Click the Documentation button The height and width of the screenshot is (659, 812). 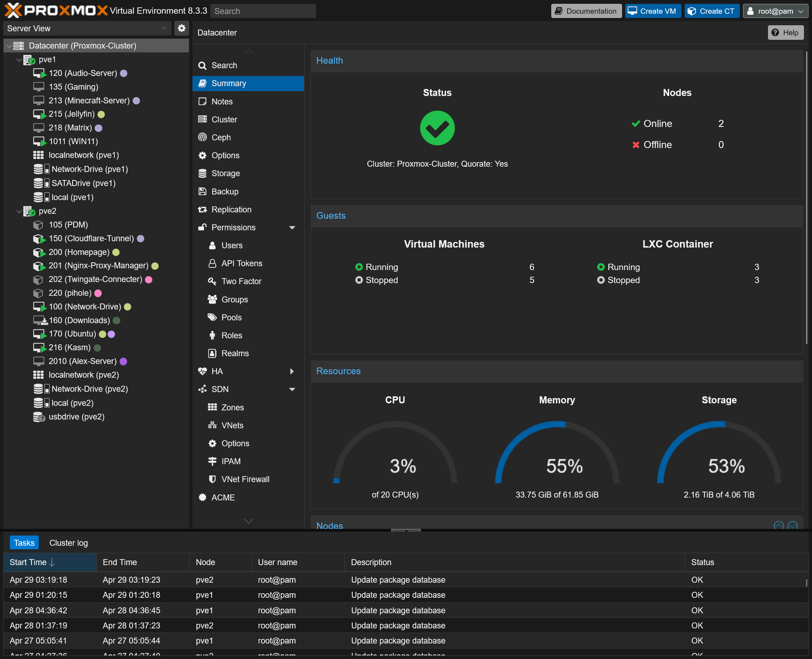pos(586,11)
